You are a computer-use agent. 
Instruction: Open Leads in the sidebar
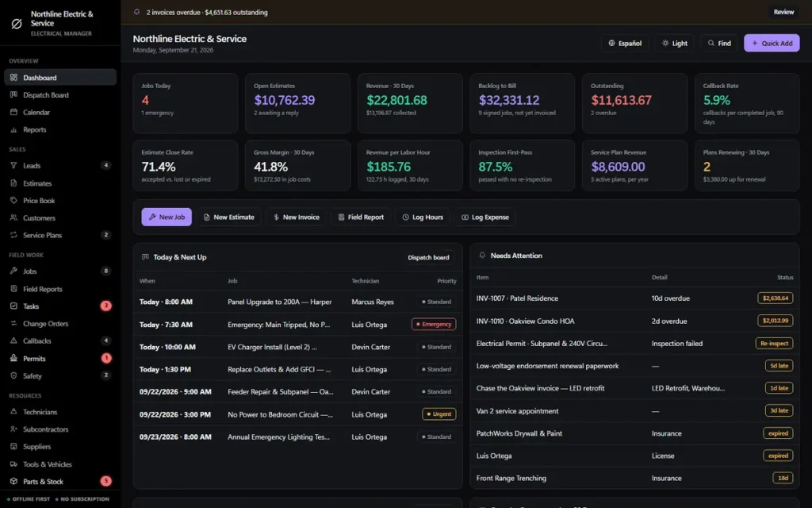pos(60,165)
